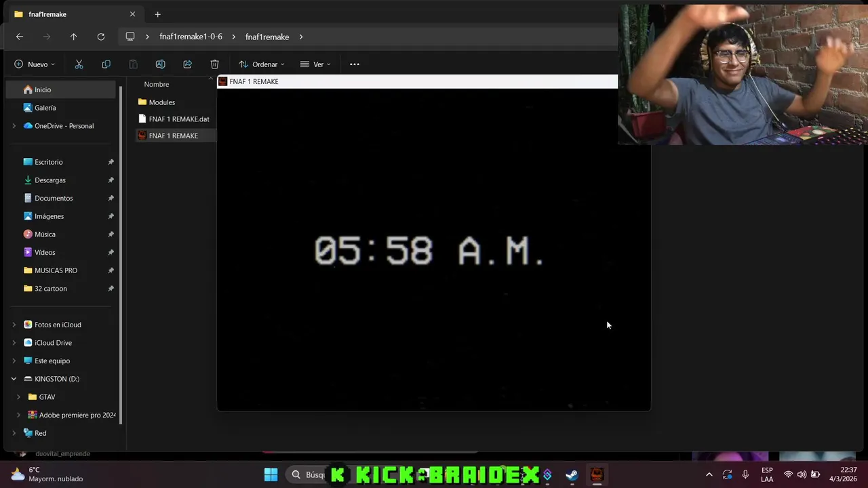Image resolution: width=868 pixels, height=488 pixels.
Task: Expand the Fotos en iCloud node
Action: [14, 325]
